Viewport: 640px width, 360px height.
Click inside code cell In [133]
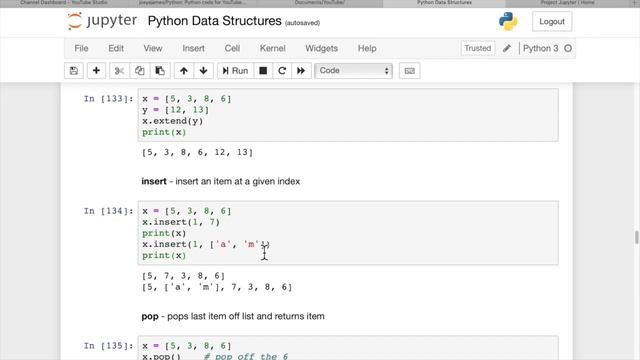348,115
